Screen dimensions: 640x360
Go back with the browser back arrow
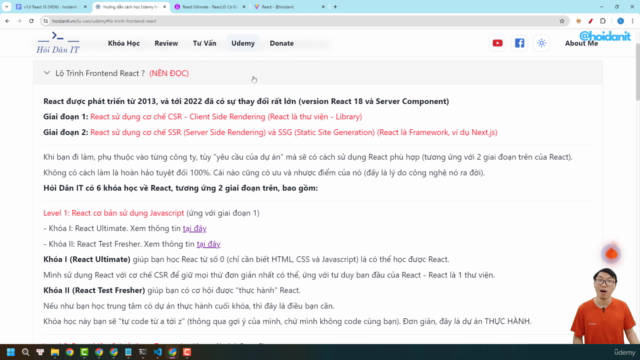click(7, 21)
